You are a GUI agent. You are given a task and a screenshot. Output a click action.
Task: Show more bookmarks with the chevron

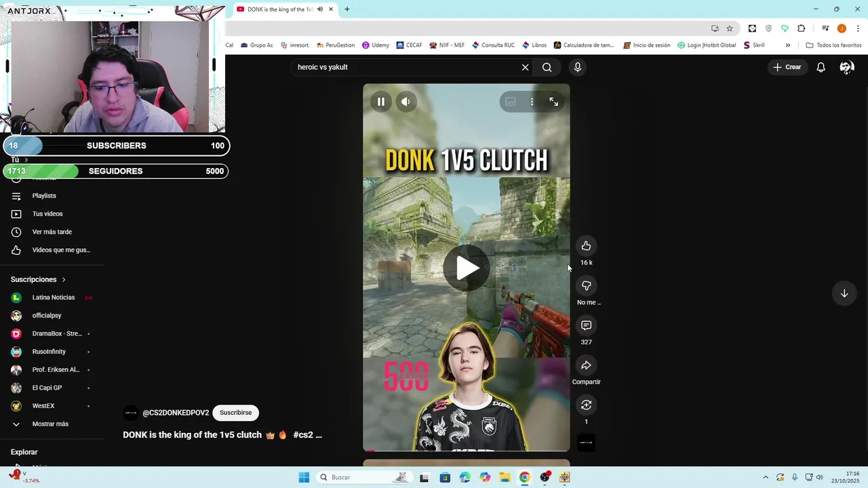(787, 45)
